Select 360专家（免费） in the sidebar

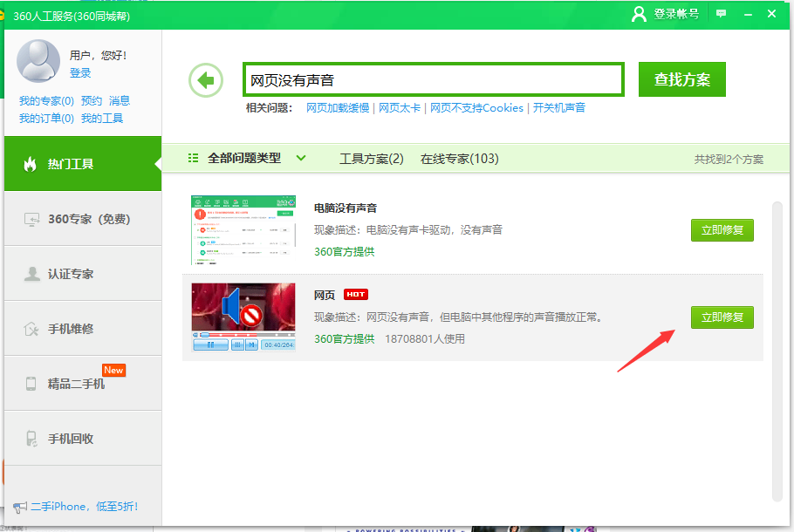click(x=83, y=219)
